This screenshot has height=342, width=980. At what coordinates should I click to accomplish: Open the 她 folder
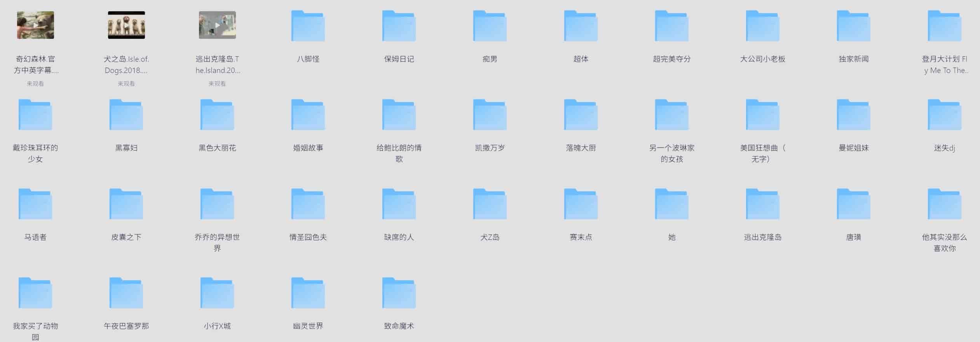click(671, 205)
